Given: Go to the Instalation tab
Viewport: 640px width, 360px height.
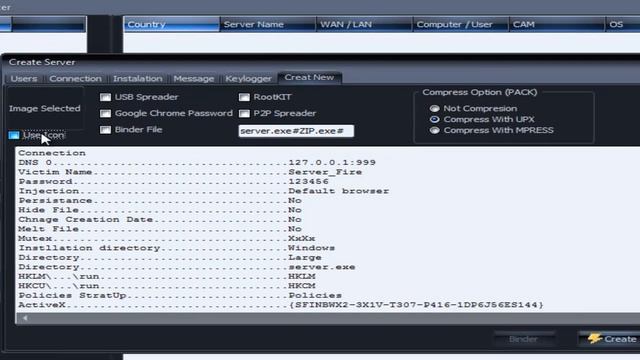Looking at the screenshot, I should point(138,78).
